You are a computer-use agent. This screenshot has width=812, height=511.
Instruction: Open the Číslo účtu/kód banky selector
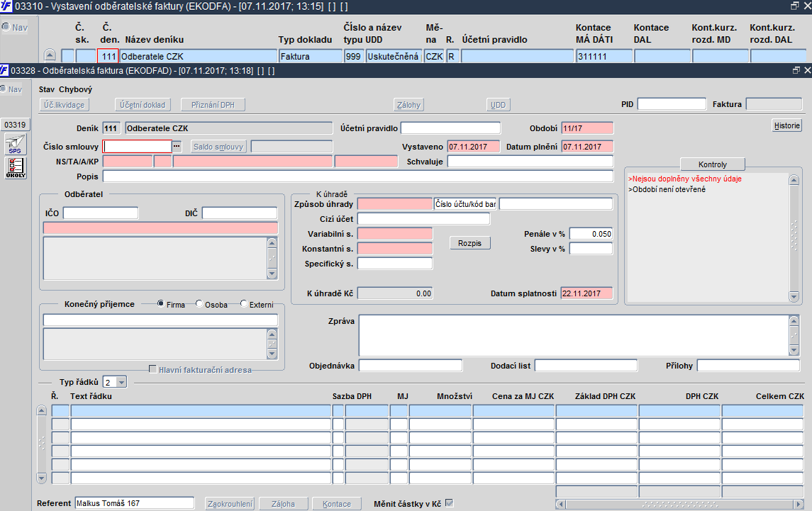[x=465, y=204]
